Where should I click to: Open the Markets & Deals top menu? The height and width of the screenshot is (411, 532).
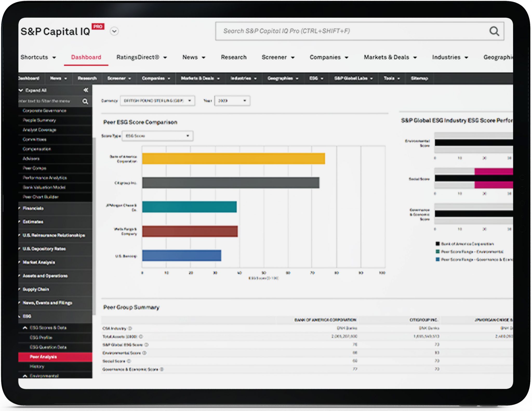click(390, 57)
